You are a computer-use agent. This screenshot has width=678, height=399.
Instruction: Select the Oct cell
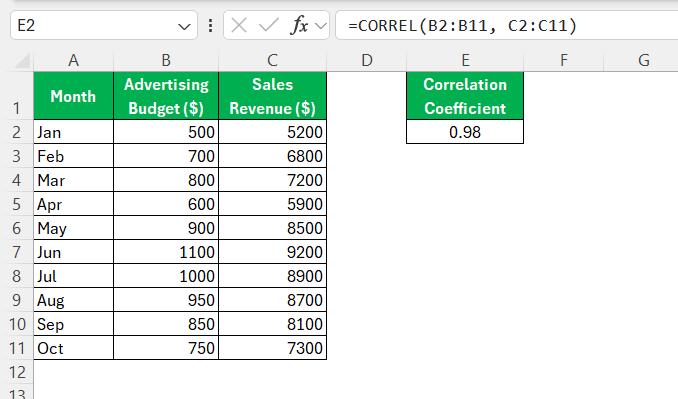pyautogui.click(x=74, y=348)
